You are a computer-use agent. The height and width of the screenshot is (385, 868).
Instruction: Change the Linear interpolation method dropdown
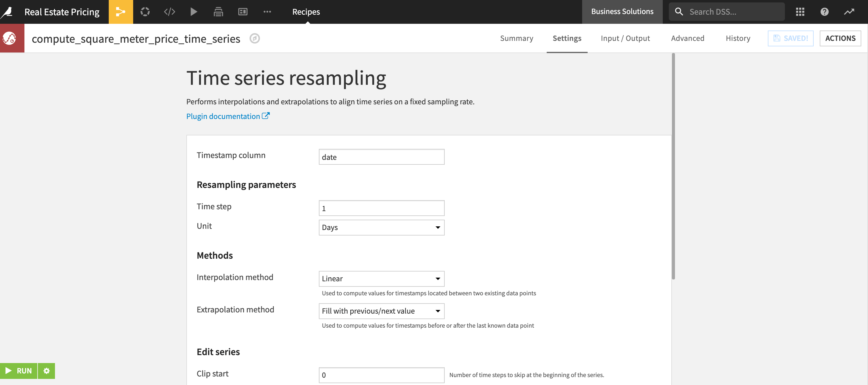click(x=381, y=279)
